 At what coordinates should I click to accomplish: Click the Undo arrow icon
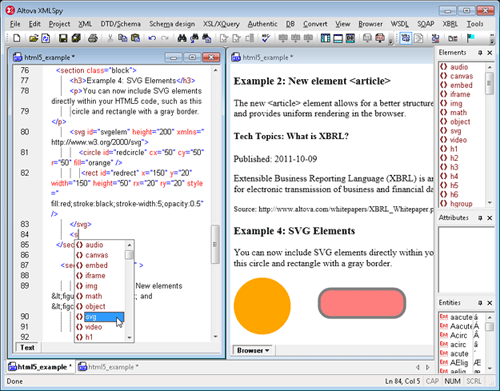[x=152, y=38]
